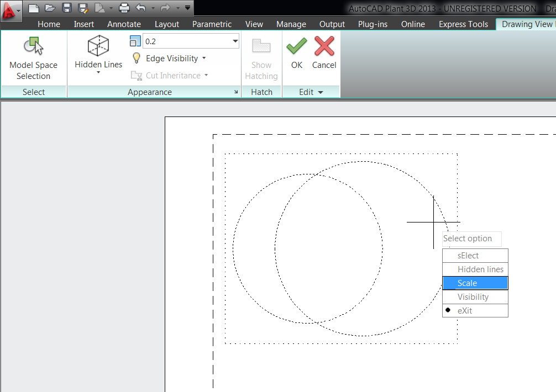Screen dimensions: 556x392
Task: Click the Open folder icon
Action: coord(50,8)
